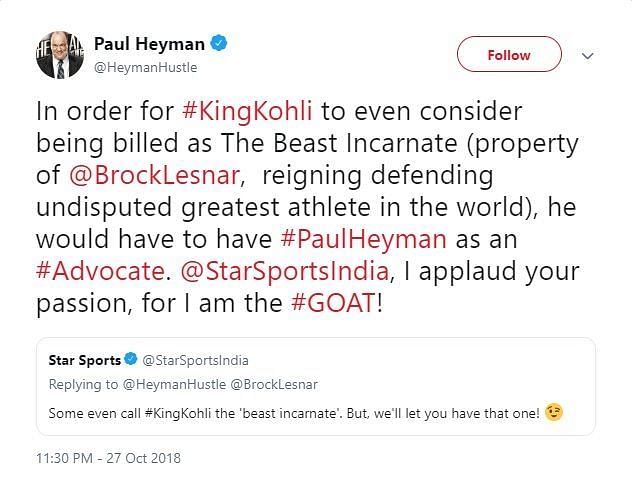
Task: Click @StarSportsIndia handle in quoted tweet
Action: 195,360
